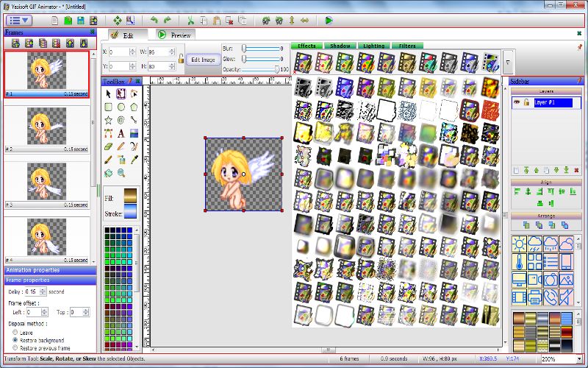Select the ellipse shape tool
Image resolution: width=588 pixels, height=368 pixels.
(x=121, y=107)
